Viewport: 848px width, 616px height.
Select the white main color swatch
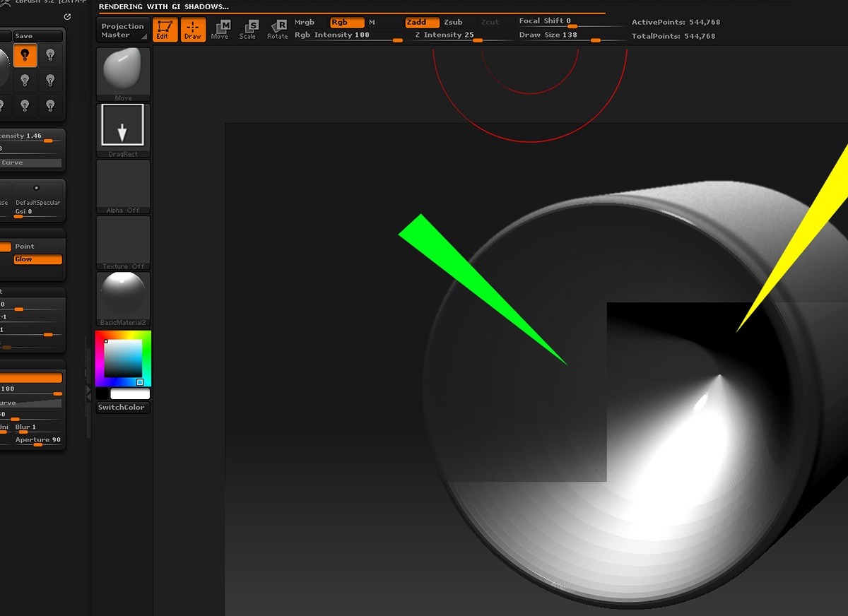[x=130, y=393]
